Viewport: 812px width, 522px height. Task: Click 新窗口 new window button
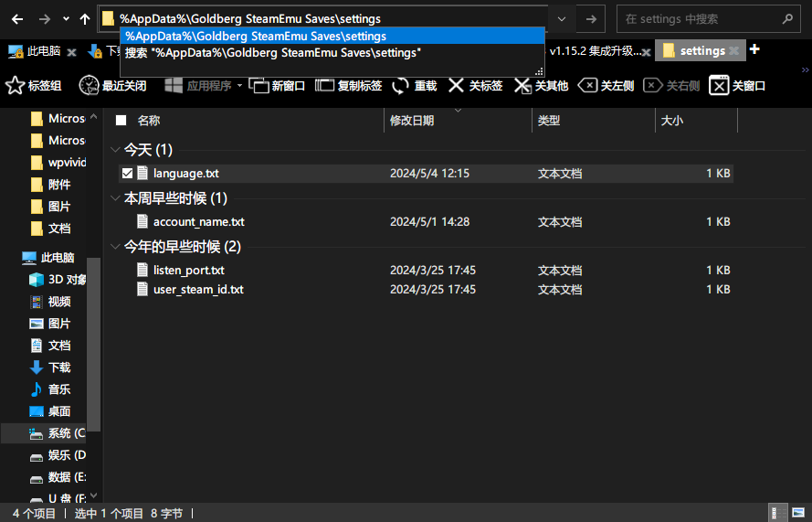277,86
